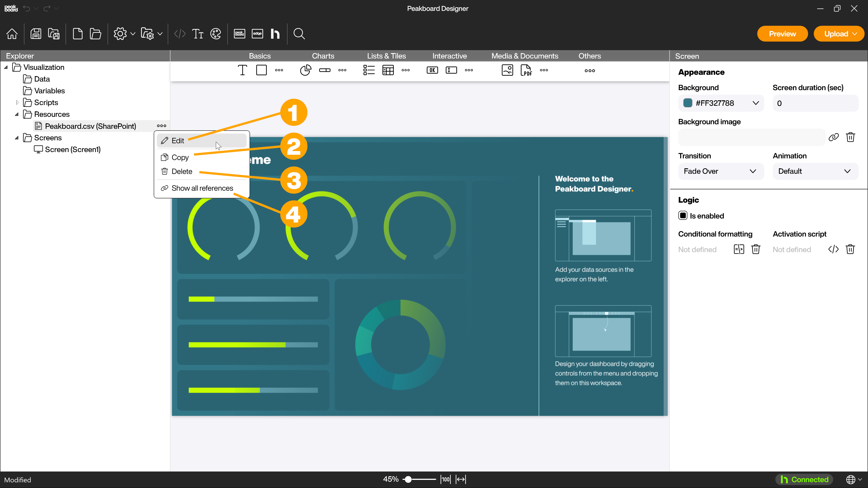
Task: Open the Transition Fade Over dropdown
Action: point(721,171)
